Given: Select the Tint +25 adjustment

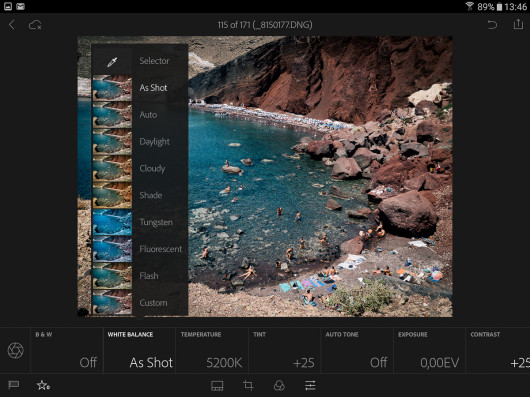Looking at the screenshot, I should [x=284, y=350].
